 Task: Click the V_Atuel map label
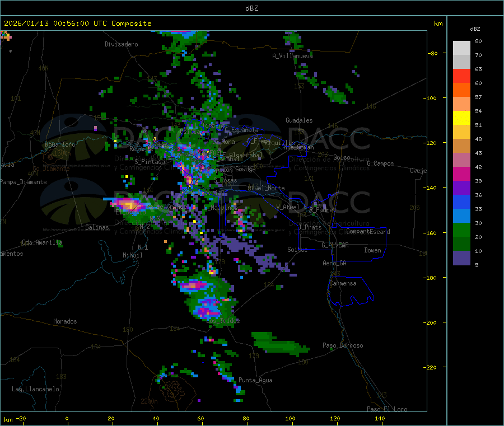[x=288, y=207]
